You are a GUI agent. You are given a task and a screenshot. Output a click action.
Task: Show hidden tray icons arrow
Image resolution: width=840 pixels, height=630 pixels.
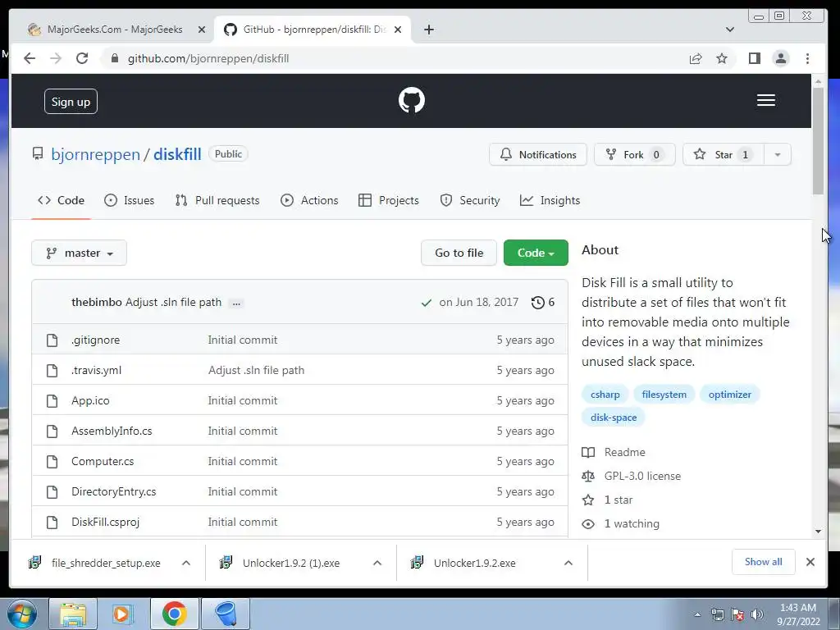[x=697, y=614]
